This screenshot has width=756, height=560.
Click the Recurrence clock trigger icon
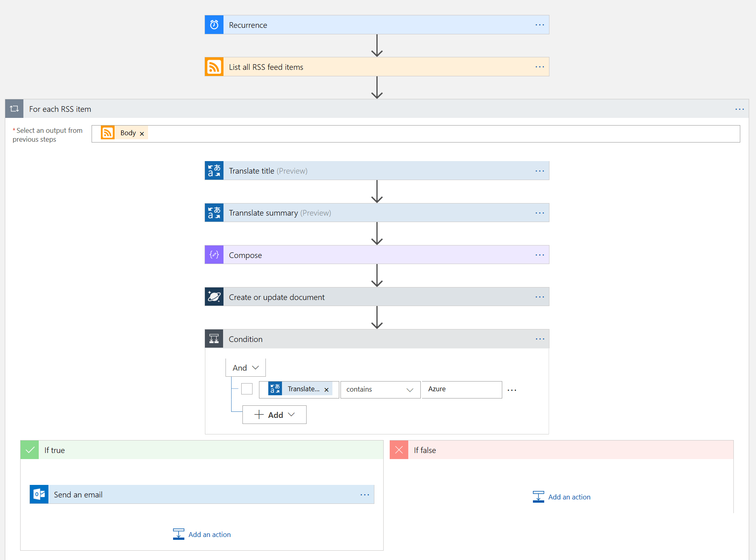point(214,25)
